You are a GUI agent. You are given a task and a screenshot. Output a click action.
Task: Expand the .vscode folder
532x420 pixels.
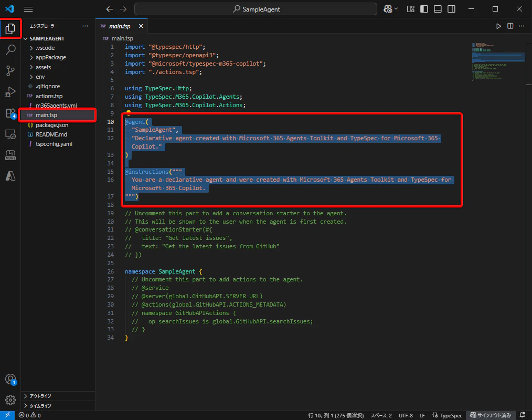58,48
